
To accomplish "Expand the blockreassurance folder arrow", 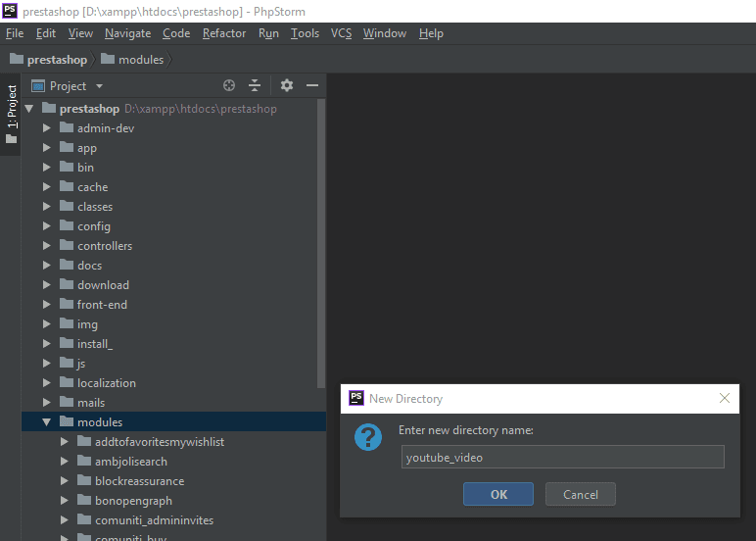I will (64, 481).
